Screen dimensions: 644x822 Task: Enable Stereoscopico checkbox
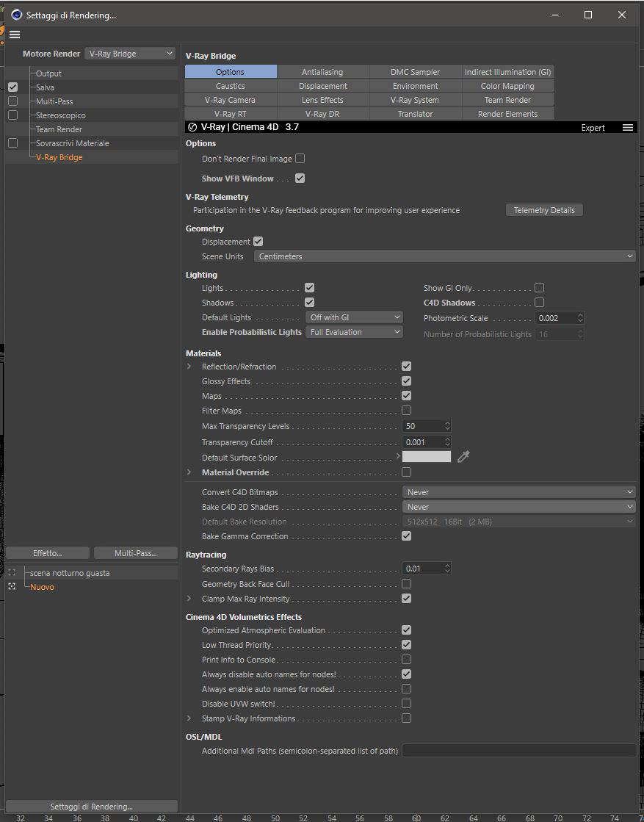[x=13, y=115]
